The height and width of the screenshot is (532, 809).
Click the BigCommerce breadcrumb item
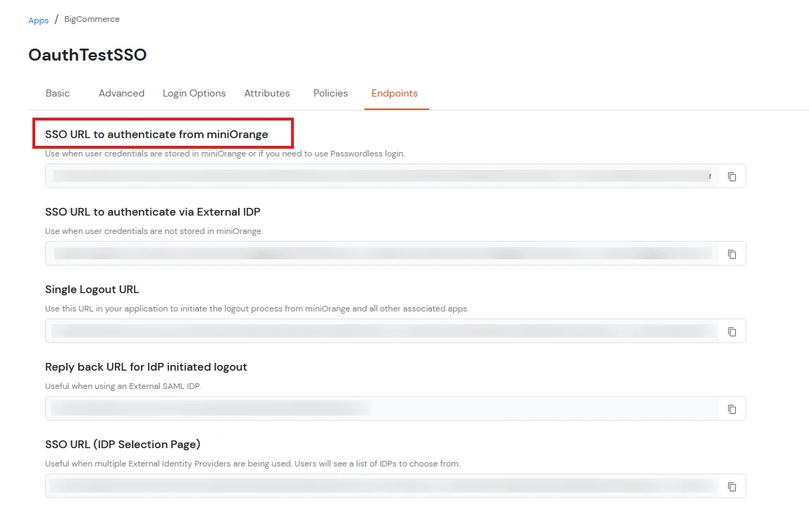[x=92, y=20]
